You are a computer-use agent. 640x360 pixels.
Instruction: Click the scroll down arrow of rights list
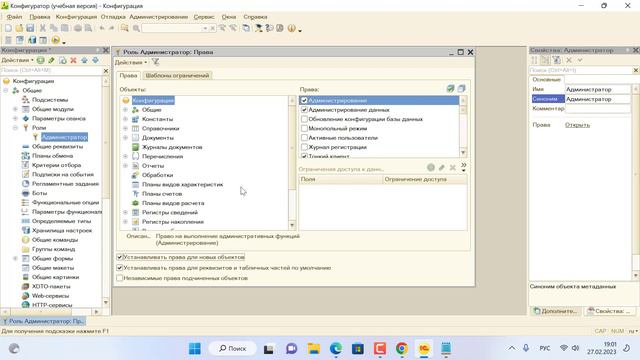pos(463,153)
